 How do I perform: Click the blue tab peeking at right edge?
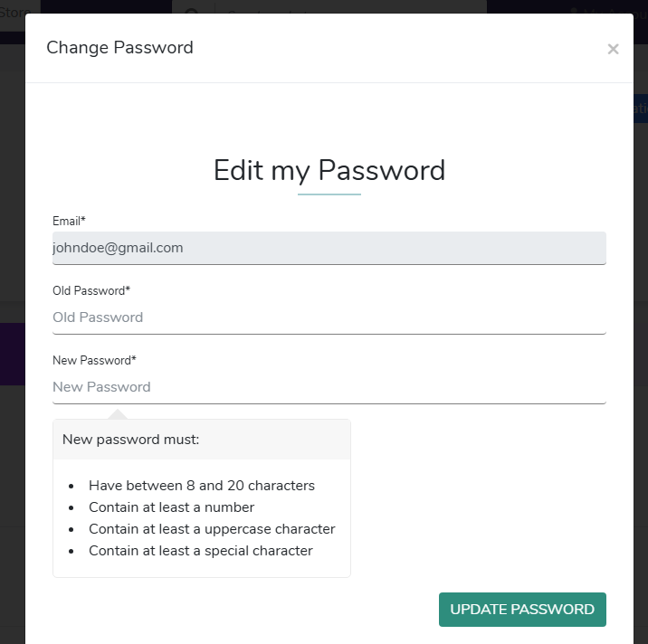coord(641,109)
